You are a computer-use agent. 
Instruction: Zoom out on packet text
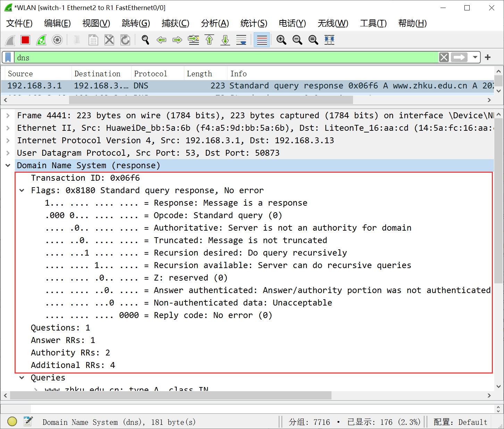tap(297, 40)
